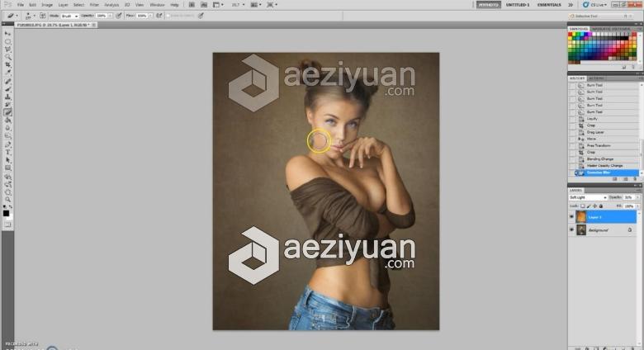
Task: Select the Spot Healing Brush tool
Action: 7,82
